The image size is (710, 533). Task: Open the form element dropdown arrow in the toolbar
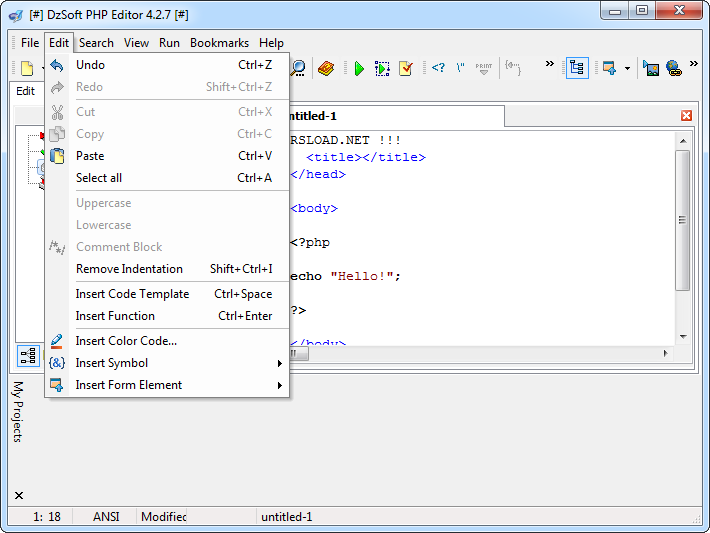627,69
